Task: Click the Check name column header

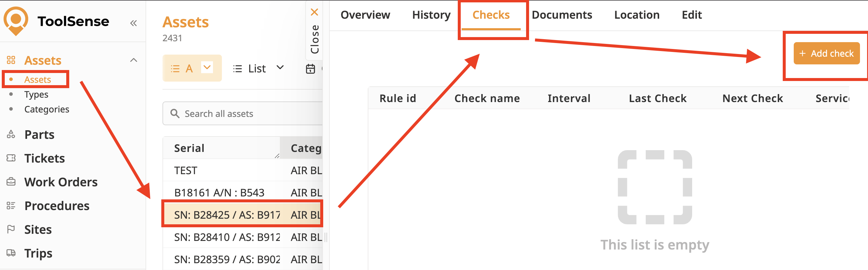Action: coord(487,98)
